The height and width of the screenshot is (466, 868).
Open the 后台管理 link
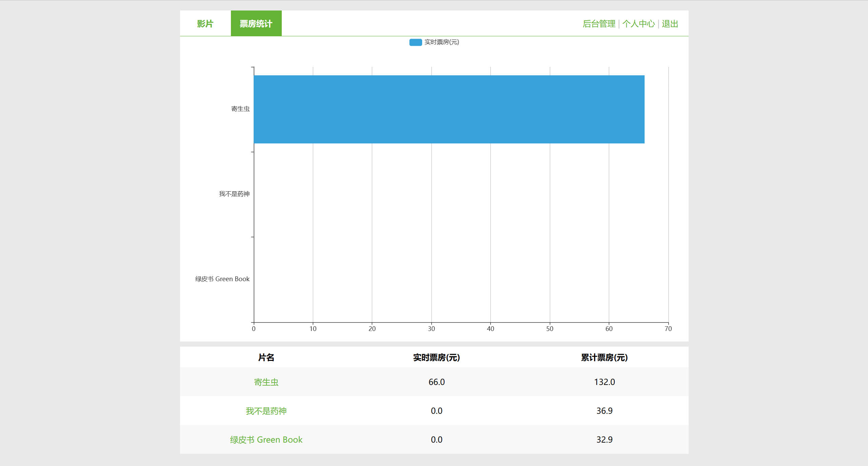599,24
